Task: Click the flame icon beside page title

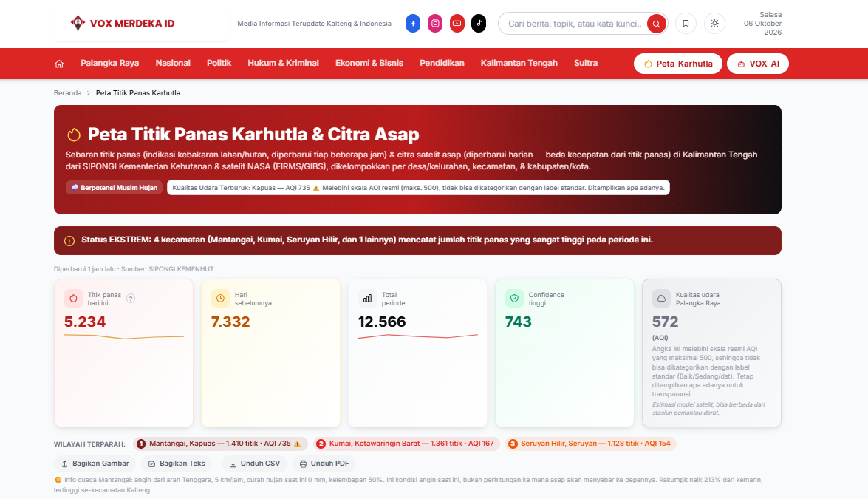Action: 74,135
